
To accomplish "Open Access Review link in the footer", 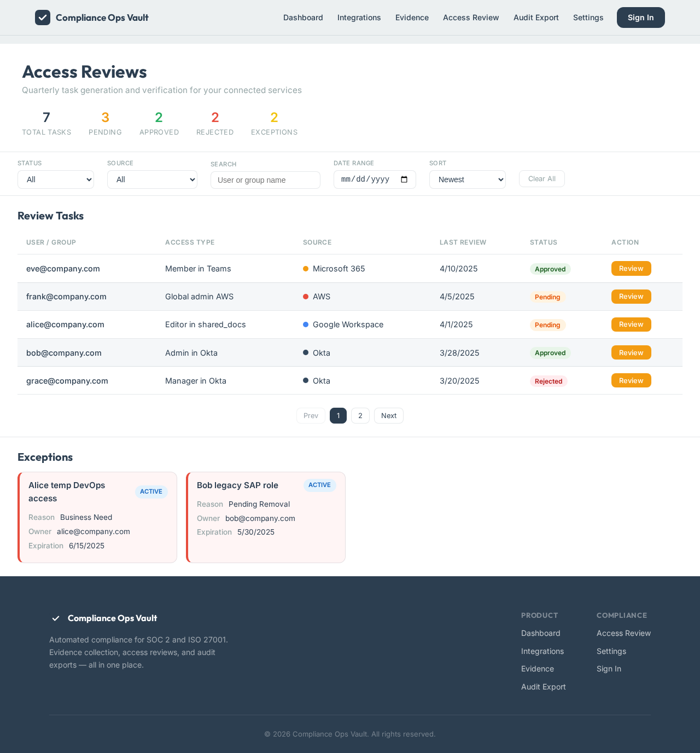I will pos(623,633).
